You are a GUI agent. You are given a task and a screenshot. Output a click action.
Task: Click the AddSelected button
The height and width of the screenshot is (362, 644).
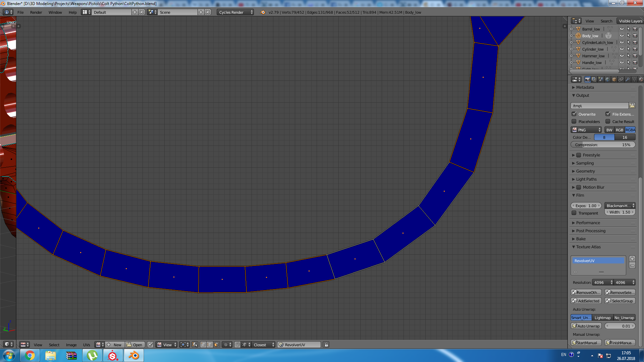pos(586,301)
